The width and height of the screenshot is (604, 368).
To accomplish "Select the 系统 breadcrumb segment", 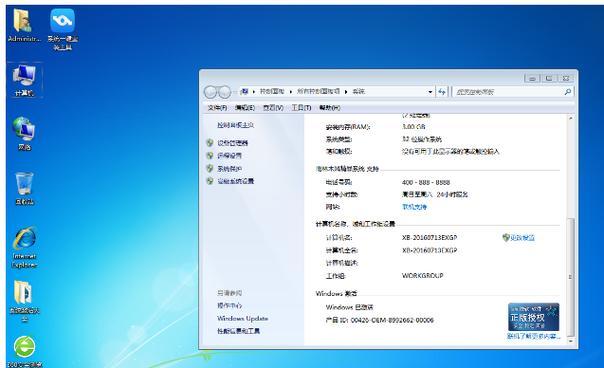I will coord(358,91).
